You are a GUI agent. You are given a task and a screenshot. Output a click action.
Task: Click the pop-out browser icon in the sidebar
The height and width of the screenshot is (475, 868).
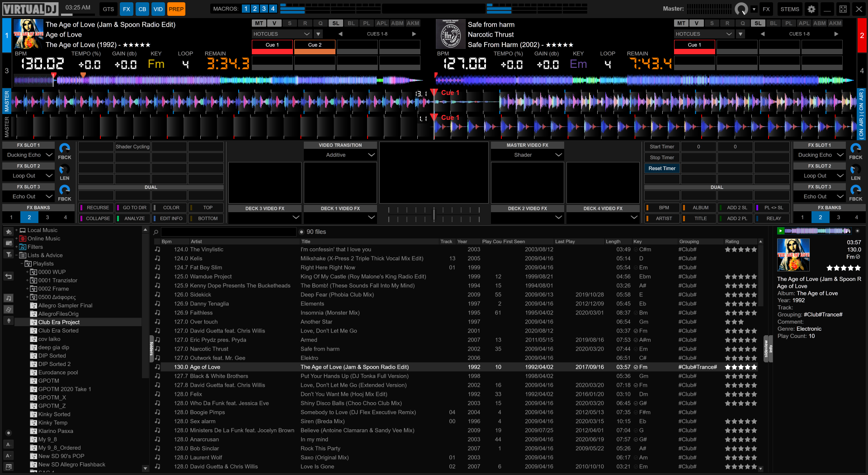point(9,466)
